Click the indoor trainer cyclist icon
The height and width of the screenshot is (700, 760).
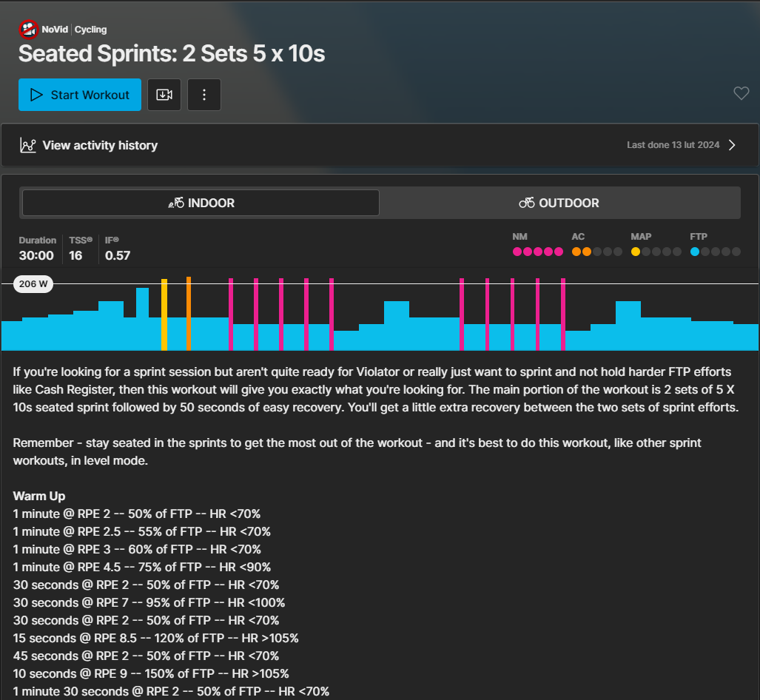[x=176, y=203]
